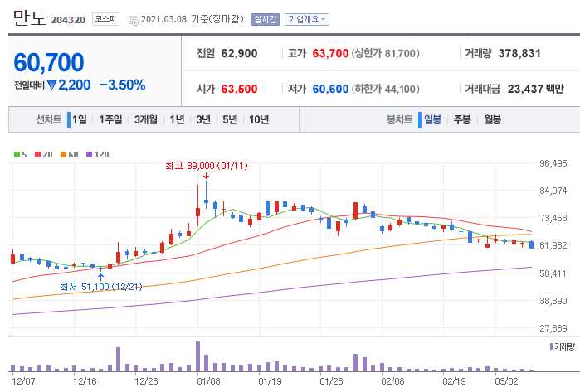Click the stock code 204320
580x392 pixels.
(68, 20)
